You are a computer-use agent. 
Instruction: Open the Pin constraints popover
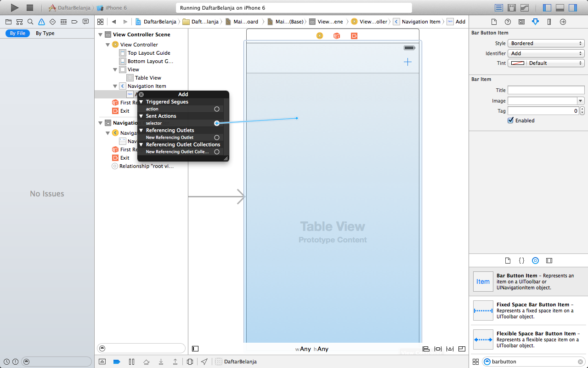[x=438, y=349]
